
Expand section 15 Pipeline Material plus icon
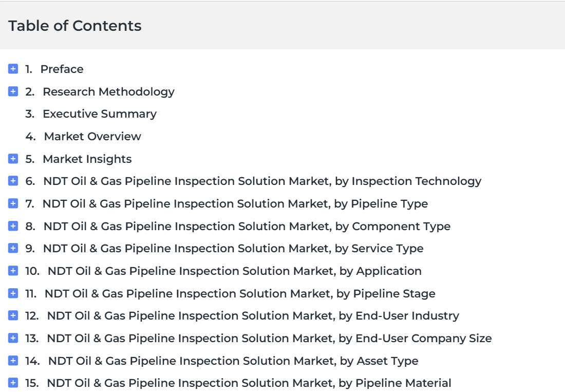13,383
